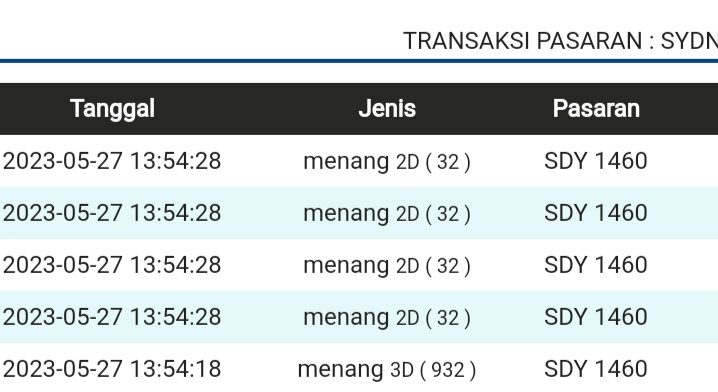Select menang 2D ( 32 ) in first row

tap(387, 162)
